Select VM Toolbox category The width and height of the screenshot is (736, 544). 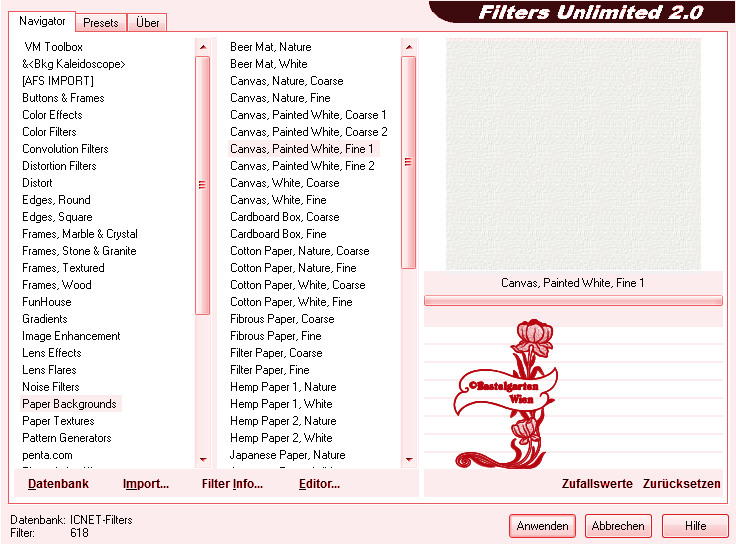click(54, 47)
